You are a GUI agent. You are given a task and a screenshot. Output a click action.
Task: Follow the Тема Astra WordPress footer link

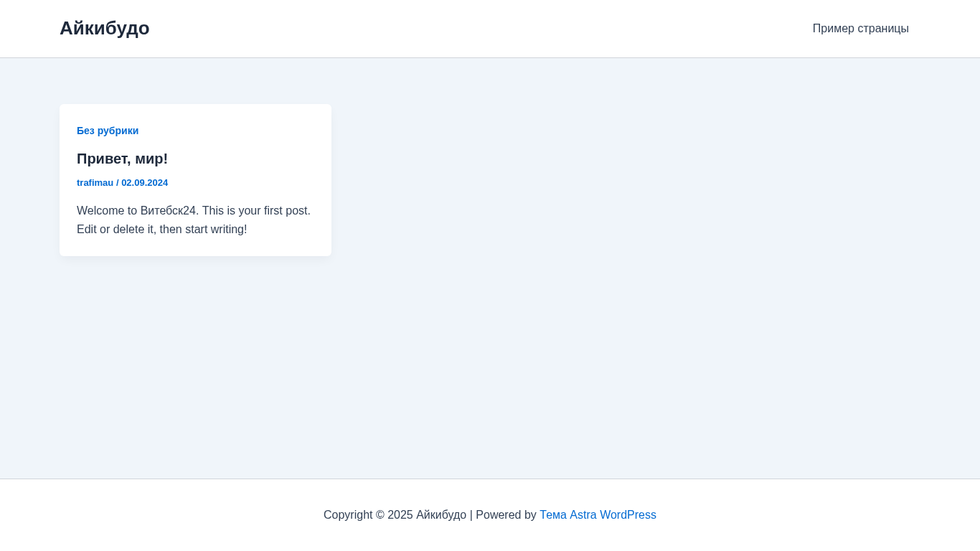pyautogui.click(x=598, y=515)
